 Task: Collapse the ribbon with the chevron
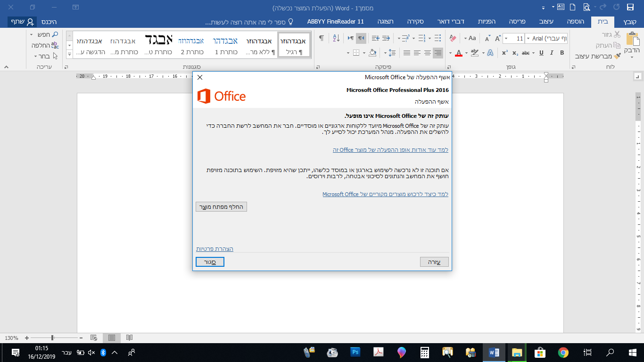pos(6,67)
